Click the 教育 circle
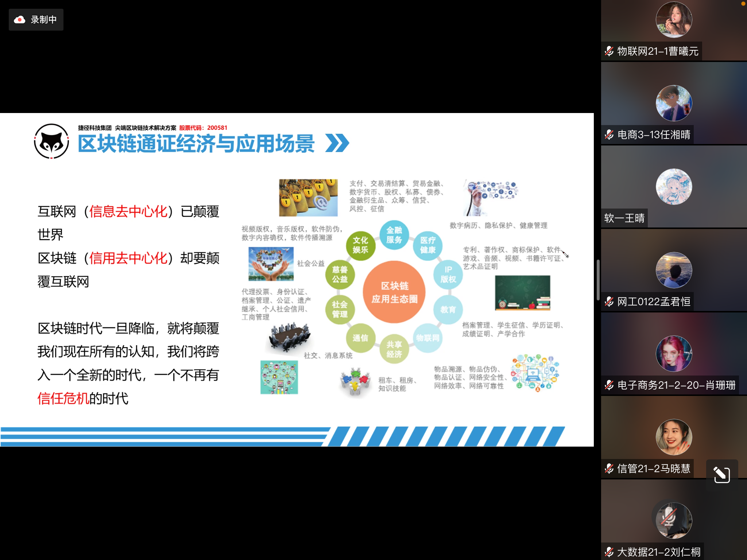This screenshot has width=747, height=560. pyautogui.click(x=448, y=310)
